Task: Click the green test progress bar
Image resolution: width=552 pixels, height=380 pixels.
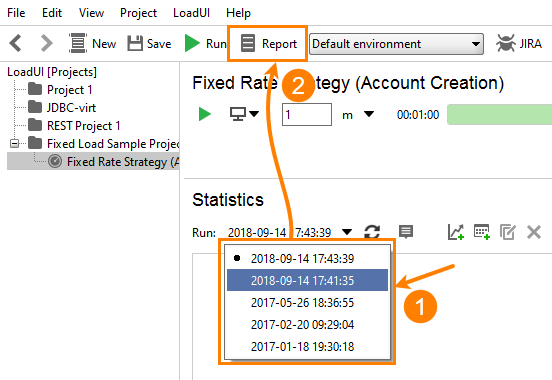Action: [x=500, y=114]
